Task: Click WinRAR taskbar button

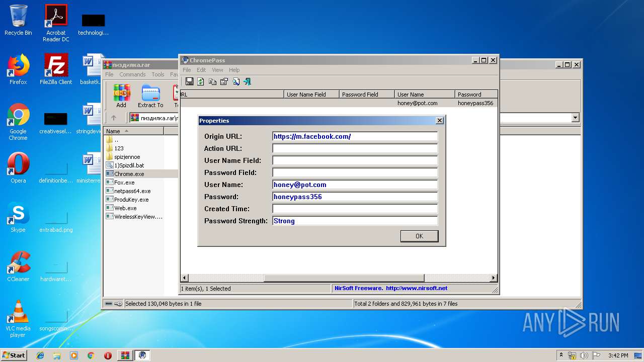Action: (x=125, y=355)
